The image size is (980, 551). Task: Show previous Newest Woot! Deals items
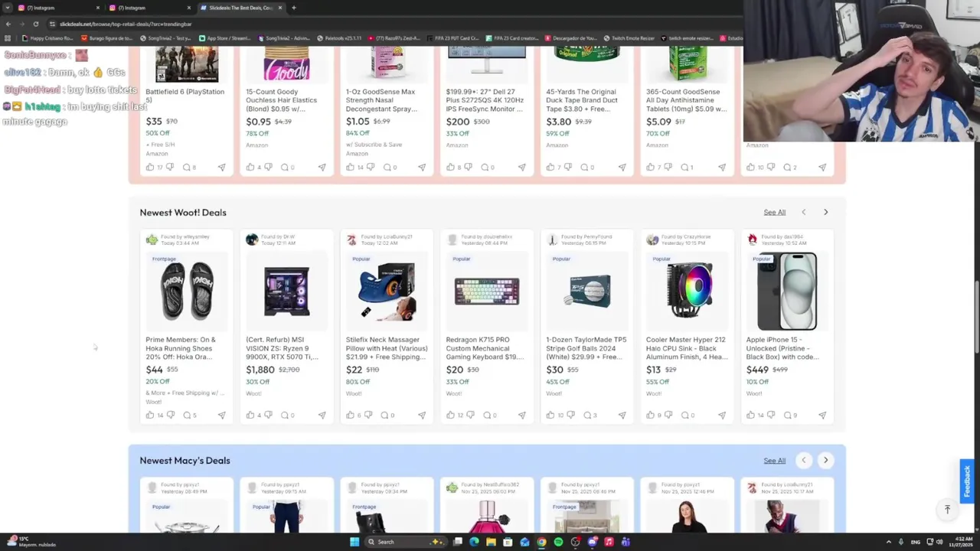[803, 212]
